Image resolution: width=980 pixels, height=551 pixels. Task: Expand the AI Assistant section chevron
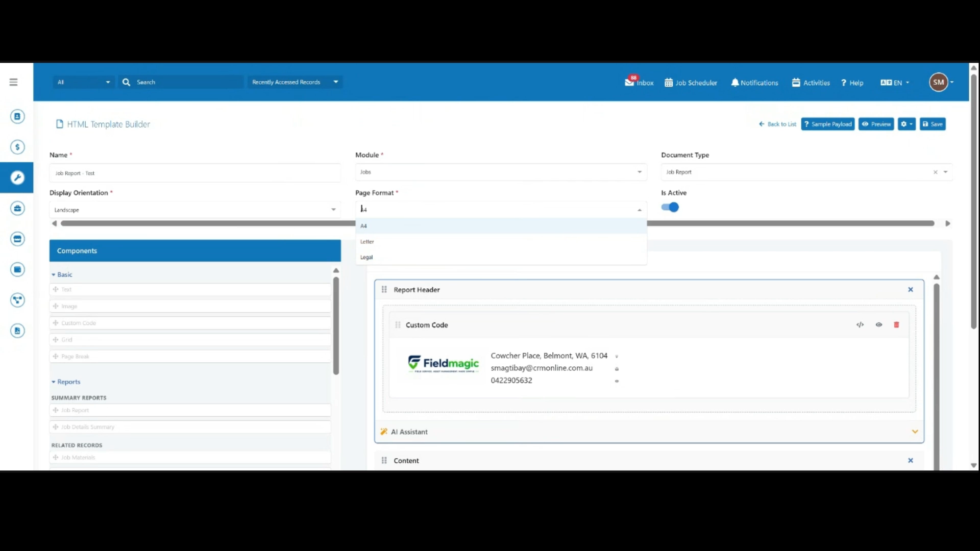pyautogui.click(x=915, y=432)
